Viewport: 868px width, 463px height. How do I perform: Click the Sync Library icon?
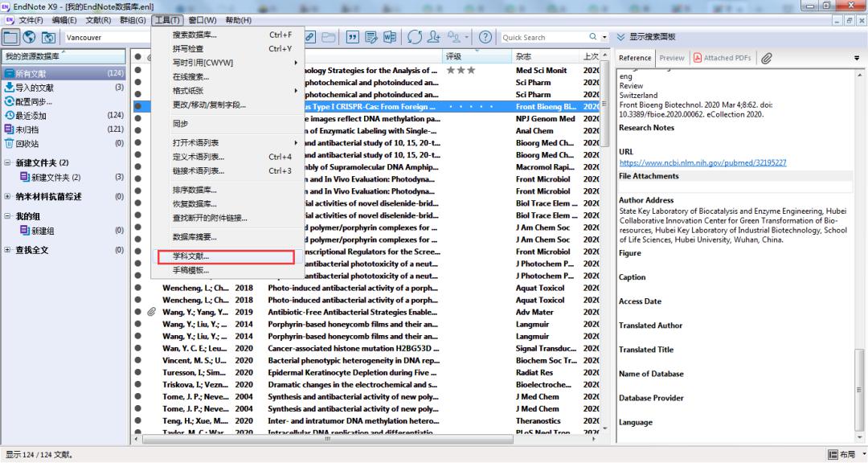(x=414, y=37)
